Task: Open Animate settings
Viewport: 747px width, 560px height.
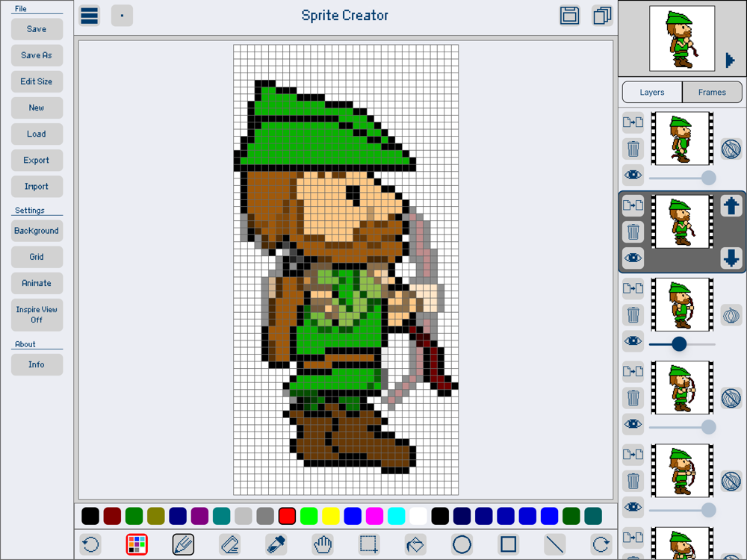Action: coord(37,283)
